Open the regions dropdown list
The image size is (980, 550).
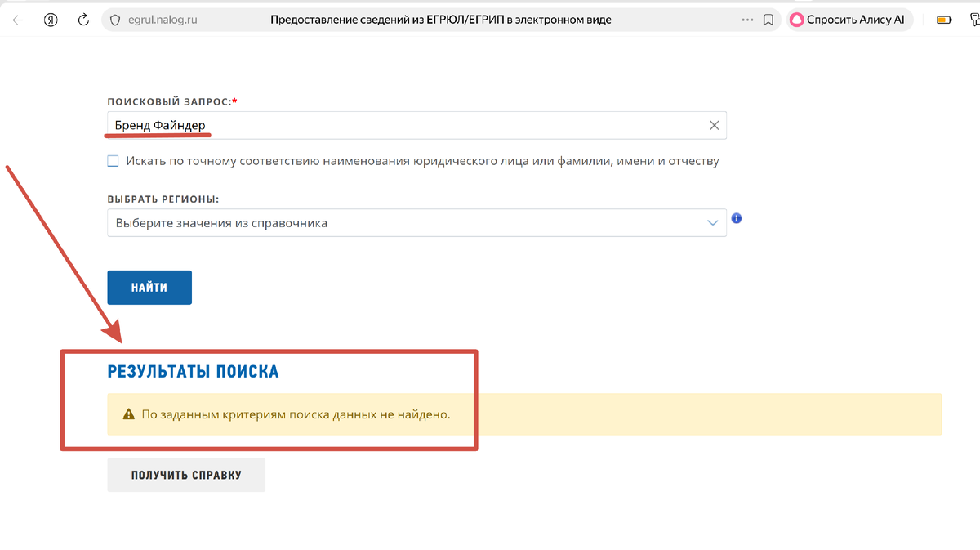[416, 222]
